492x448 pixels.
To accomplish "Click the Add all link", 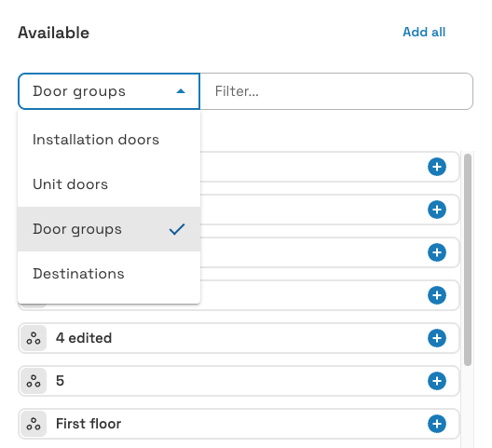I will (x=424, y=32).
